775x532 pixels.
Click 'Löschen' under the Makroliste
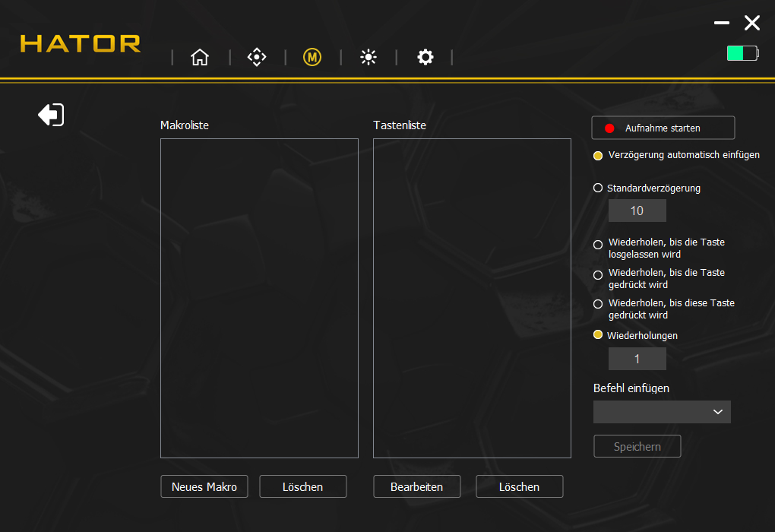coord(302,487)
